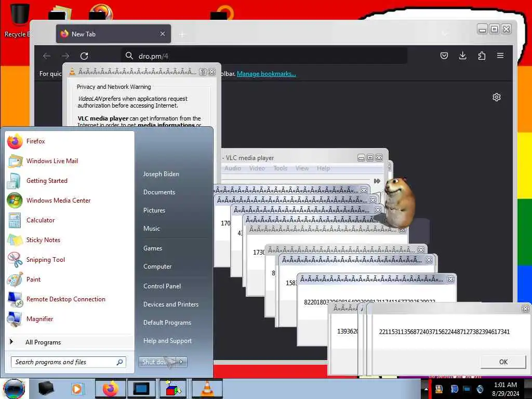Viewport: 532px width, 399px height.
Task: Select the New Tab tab in Firefox
Action: (x=113, y=34)
